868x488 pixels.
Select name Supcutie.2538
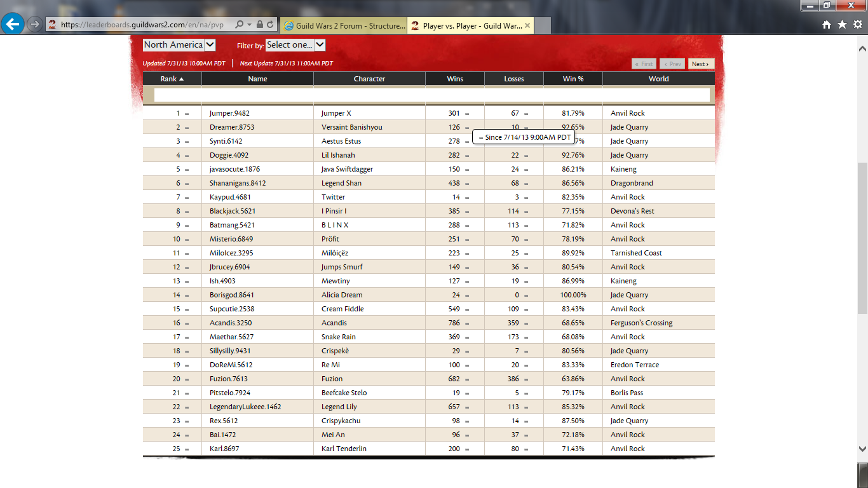(232, 309)
